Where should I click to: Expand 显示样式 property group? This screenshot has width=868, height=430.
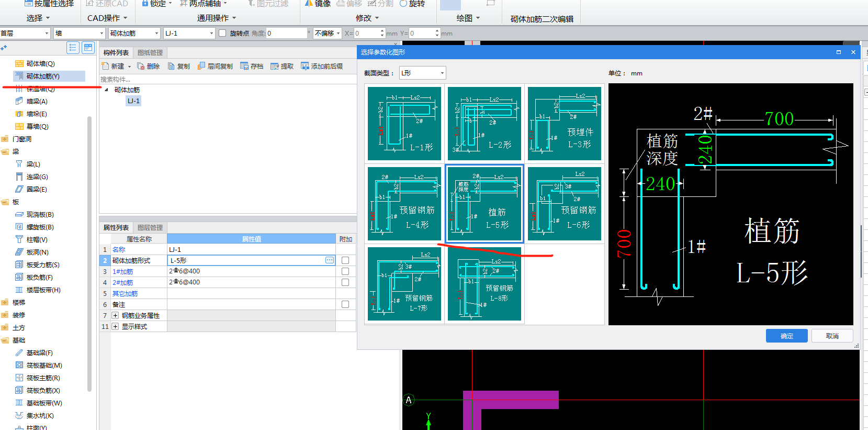tap(115, 326)
